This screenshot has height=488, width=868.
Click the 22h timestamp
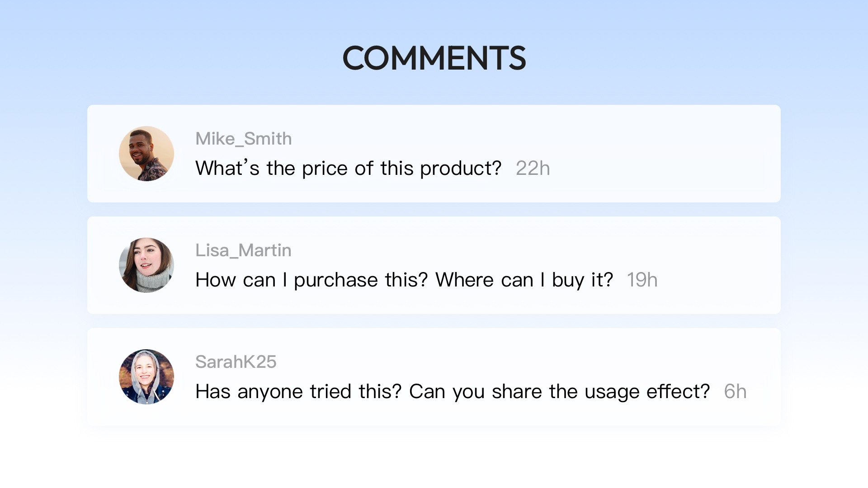pyautogui.click(x=533, y=169)
